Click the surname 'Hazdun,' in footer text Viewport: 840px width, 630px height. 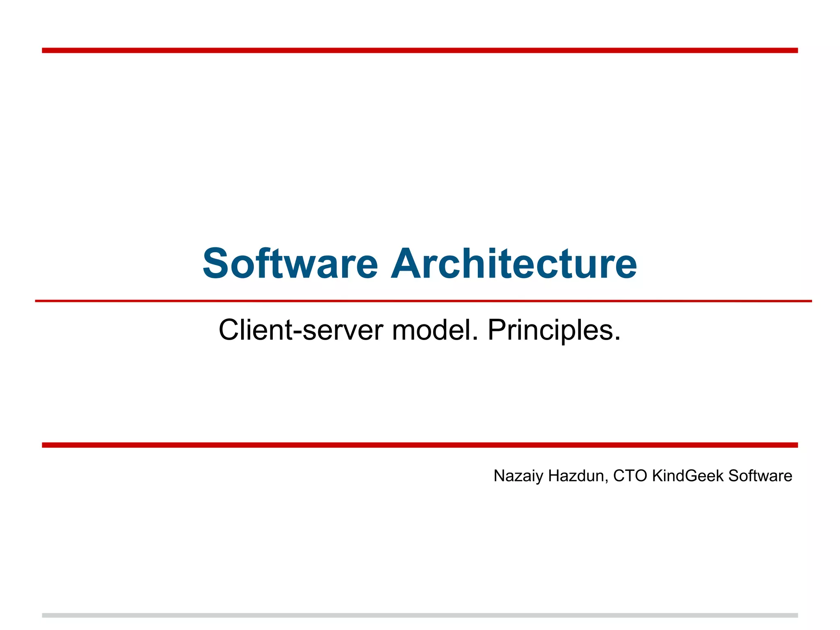tap(578, 476)
